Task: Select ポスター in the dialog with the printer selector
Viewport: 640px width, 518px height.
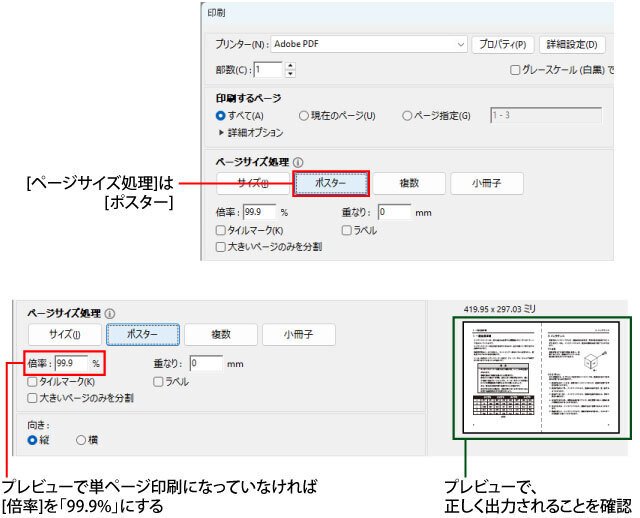Action: coord(331,183)
